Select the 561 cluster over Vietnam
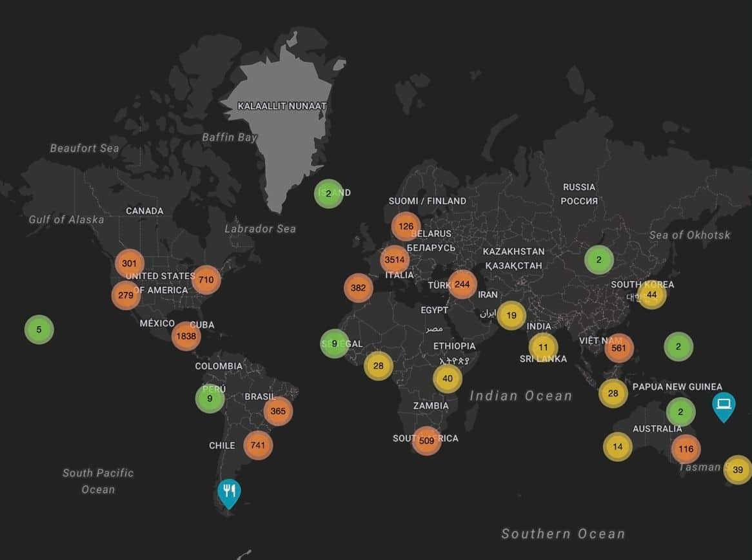This screenshot has width=752, height=560. pyautogui.click(x=619, y=348)
